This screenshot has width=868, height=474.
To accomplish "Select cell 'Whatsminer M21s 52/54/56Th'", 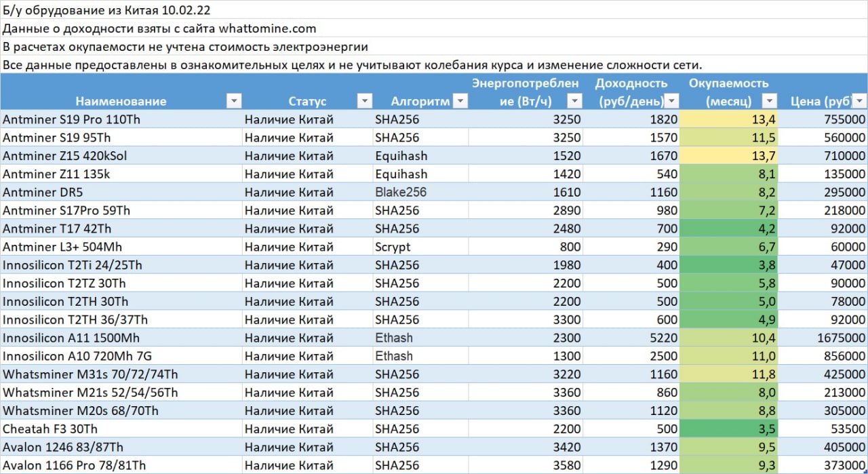I will click(121, 393).
